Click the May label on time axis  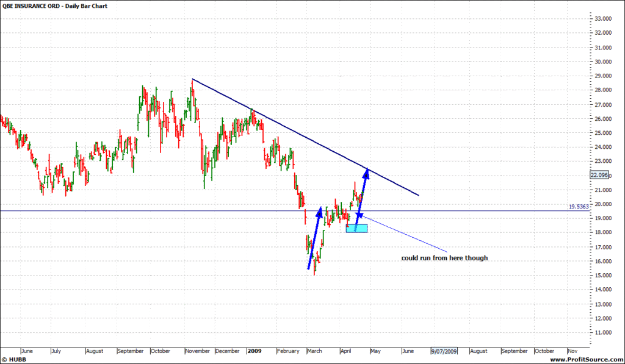click(375, 351)
